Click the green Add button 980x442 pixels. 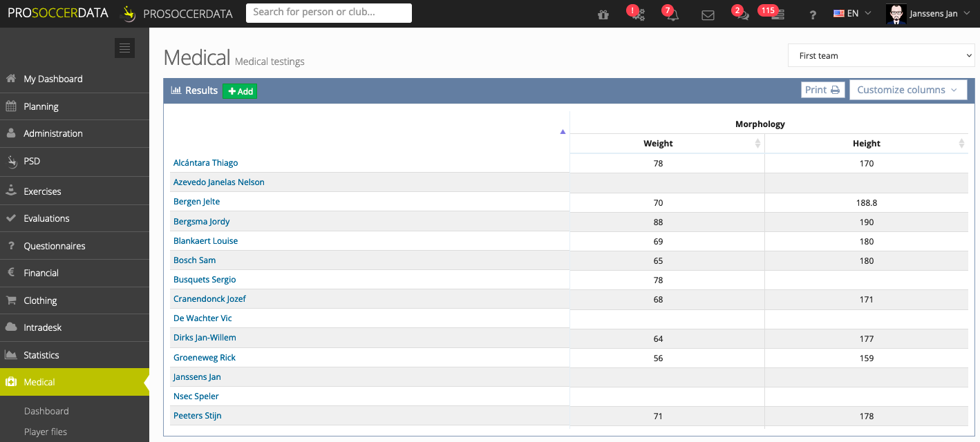tap(240, 91)
